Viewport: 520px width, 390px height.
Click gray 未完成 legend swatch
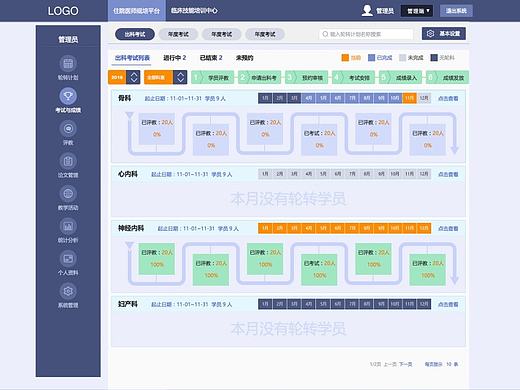point(403,58)
